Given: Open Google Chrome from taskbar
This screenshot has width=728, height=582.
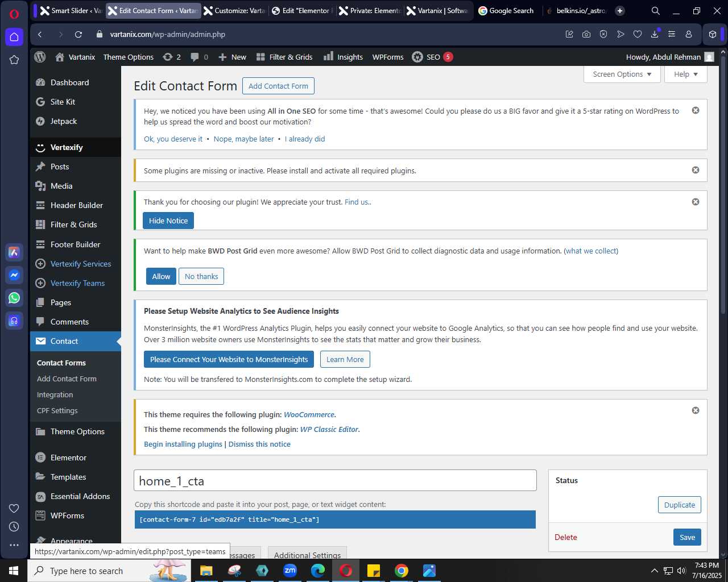Looking at the screenshot, I should [402, 571].
